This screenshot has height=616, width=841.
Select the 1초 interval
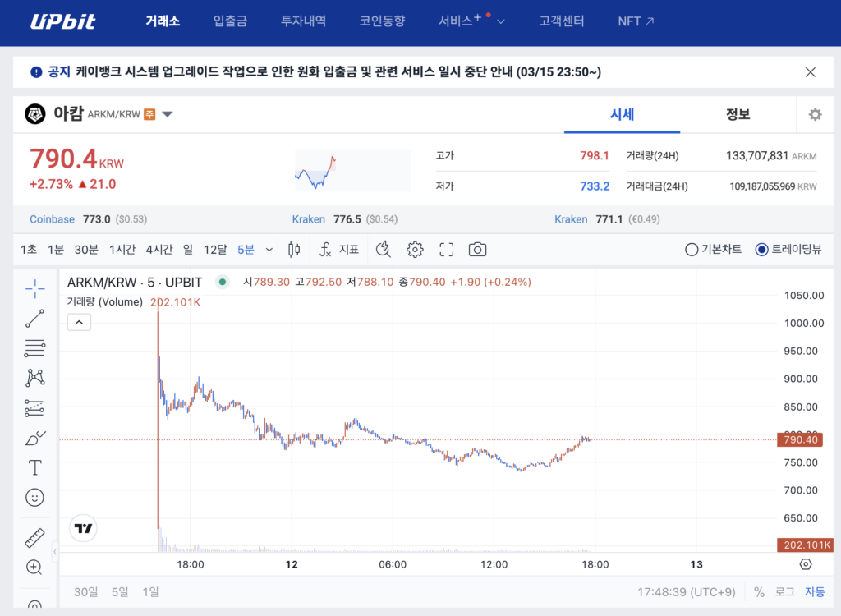point(29,250)
